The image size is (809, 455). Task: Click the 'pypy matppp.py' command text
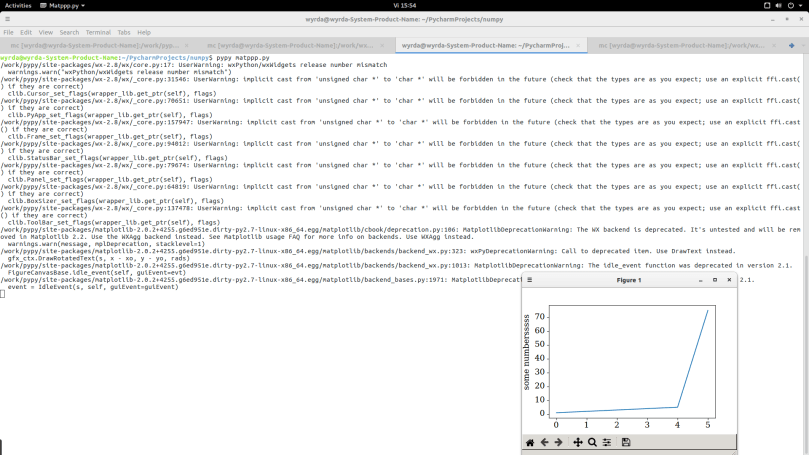coord(242,58)
